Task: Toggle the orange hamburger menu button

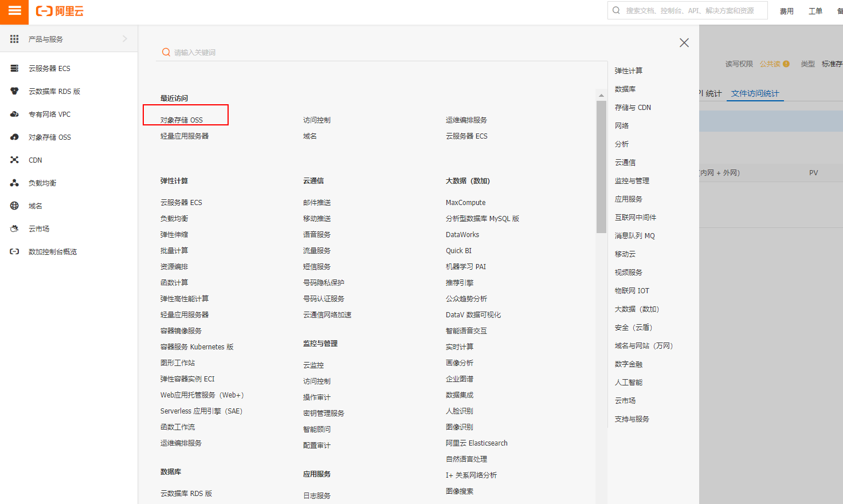Action: pos(14,11)
